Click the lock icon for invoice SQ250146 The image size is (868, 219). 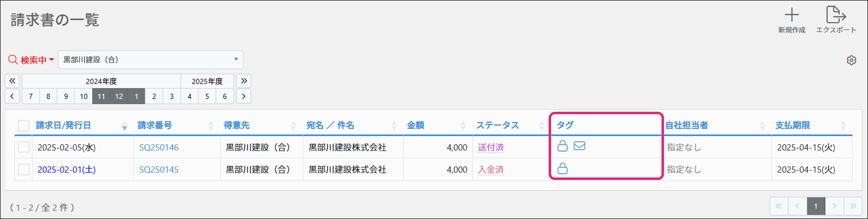coord(562,146)
